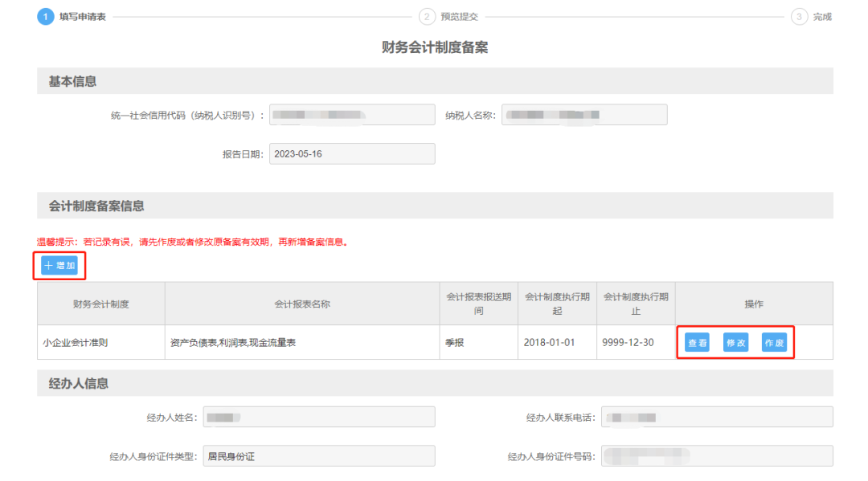Click the 财务会计制度备案 page title

(435, 47)
